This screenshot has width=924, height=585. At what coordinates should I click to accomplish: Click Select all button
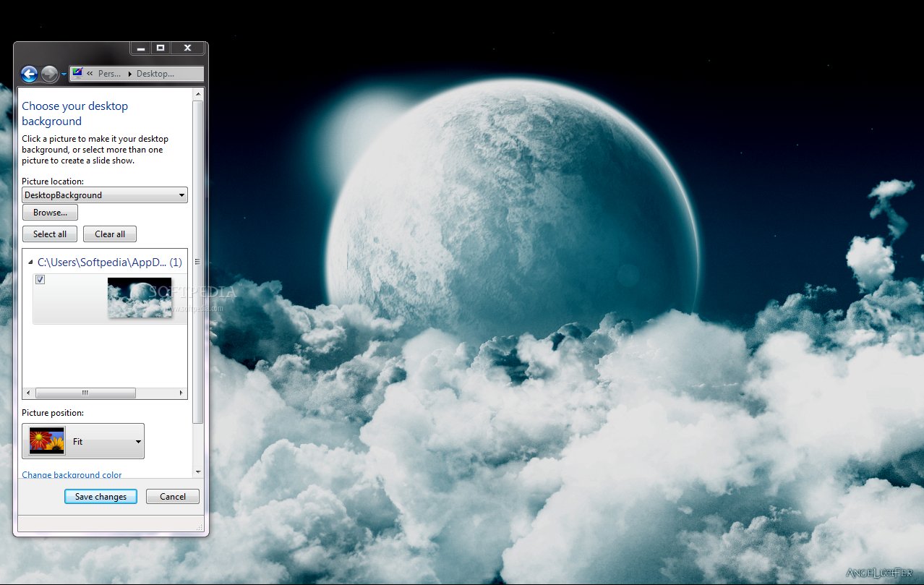50,234
